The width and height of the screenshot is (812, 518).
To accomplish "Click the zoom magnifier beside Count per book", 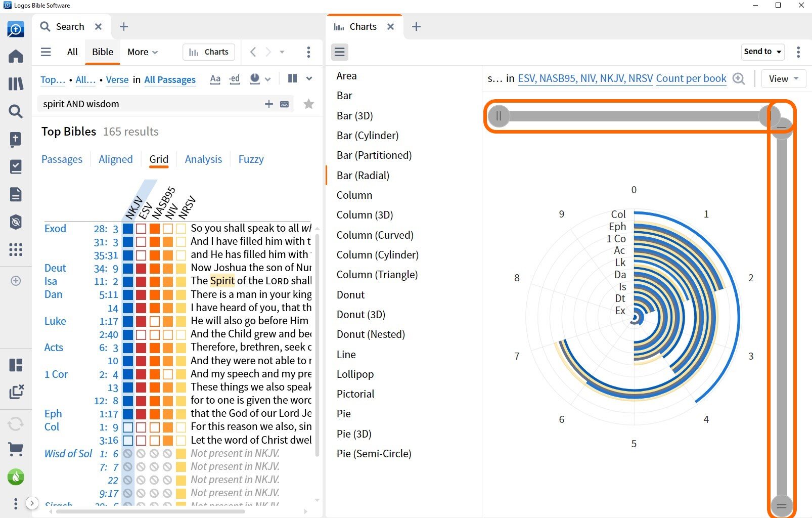I will 739,79.
